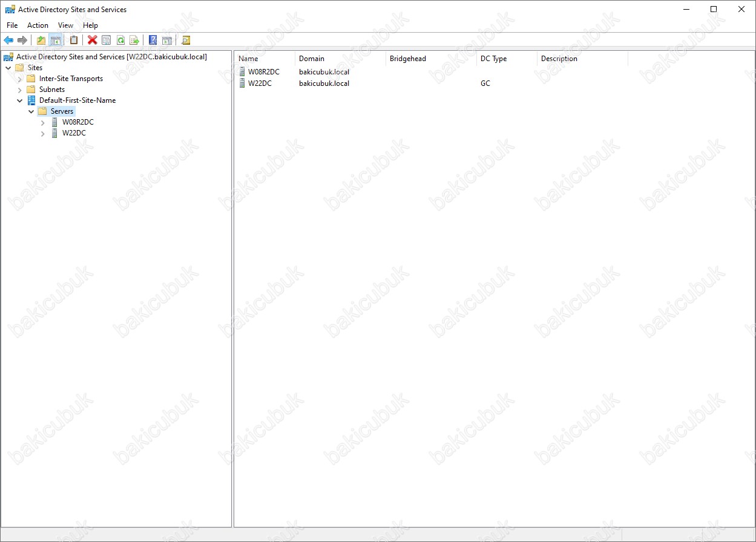Expand the W08R2DC server in the tree
Image resolution: width=756 pixels, height=542 pixels.
pos(43,122)
